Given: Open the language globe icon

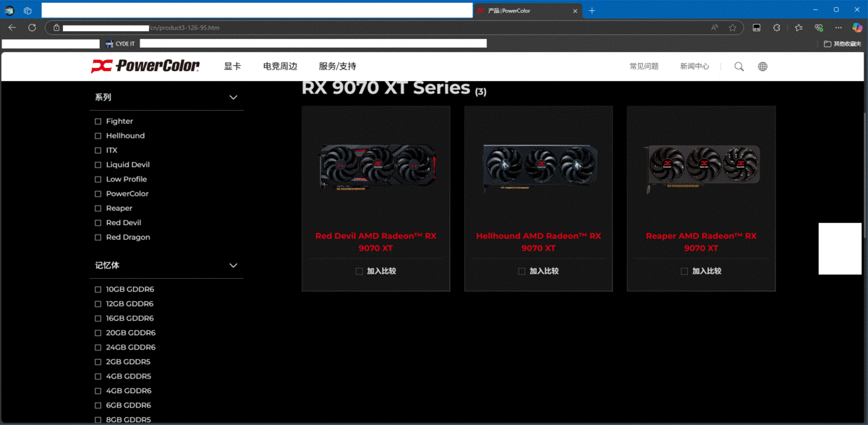Looking at the screenshot, I should click(x=762, y=67).
